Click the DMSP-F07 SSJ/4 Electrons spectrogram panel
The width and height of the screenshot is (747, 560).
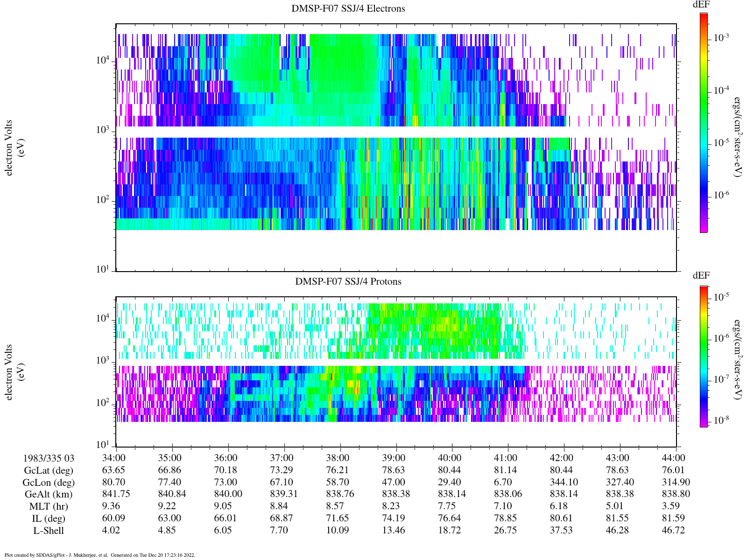click(x=396, y=147)
